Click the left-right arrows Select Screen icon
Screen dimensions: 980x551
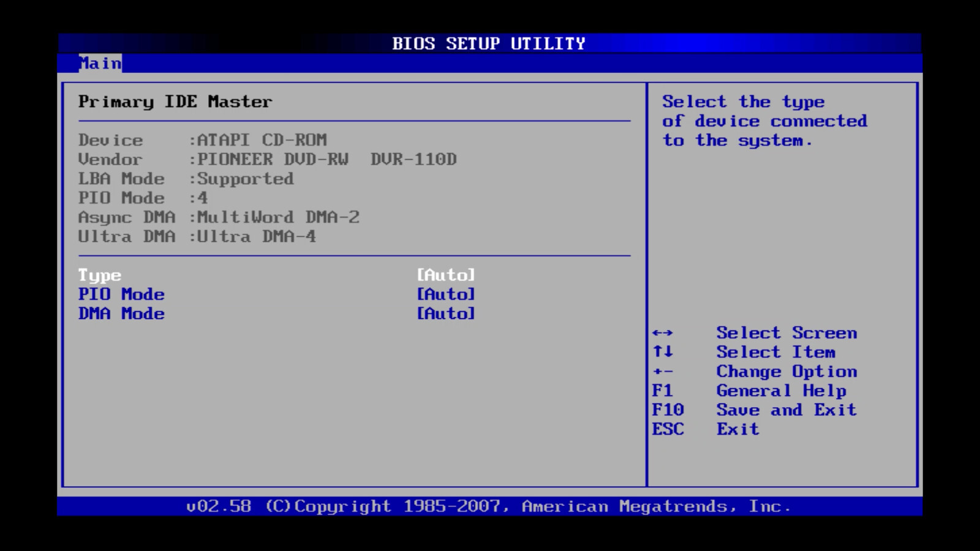tap(663, 333)
